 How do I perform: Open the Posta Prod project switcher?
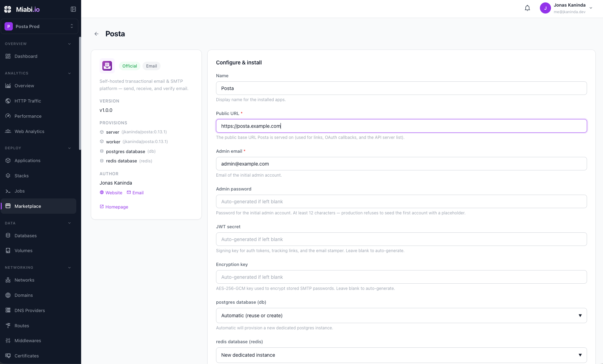[40, 26]
